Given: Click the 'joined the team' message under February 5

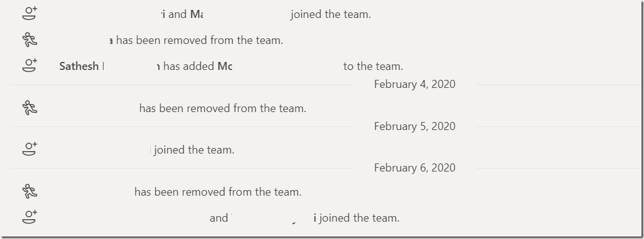Looking at the screenshot, I should click(x=194, y=150).
